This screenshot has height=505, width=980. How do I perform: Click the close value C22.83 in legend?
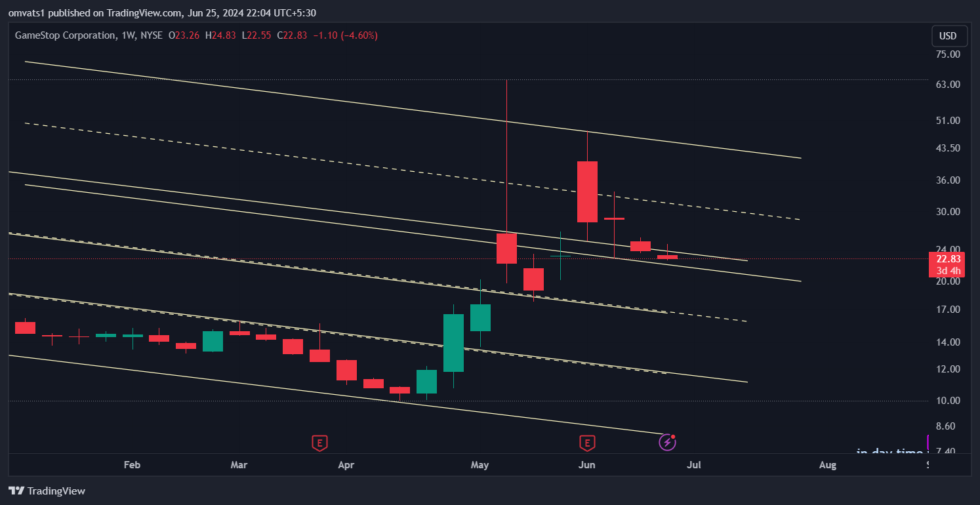point(293,35)
